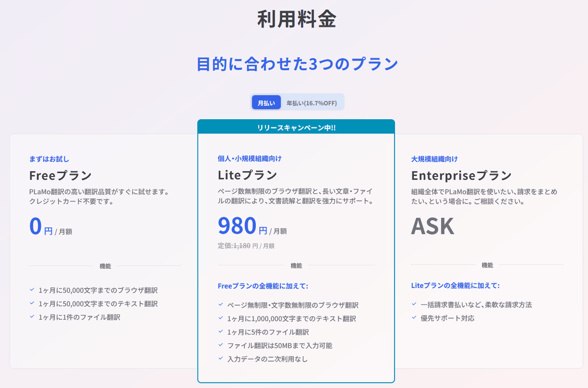Viewport: 588px width, 388px height.
Task: Click the strikethrough 定価 1,180円 text
Action: 246,246
